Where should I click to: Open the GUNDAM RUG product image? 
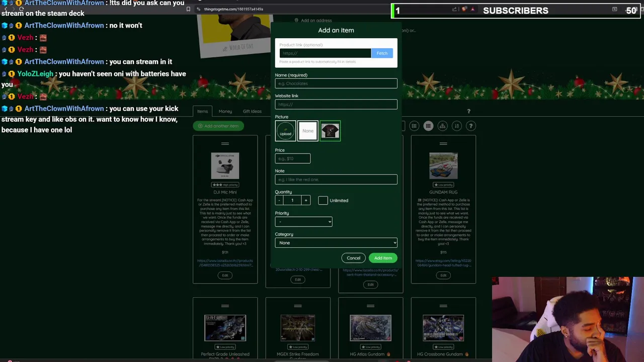tap(443, 165)
